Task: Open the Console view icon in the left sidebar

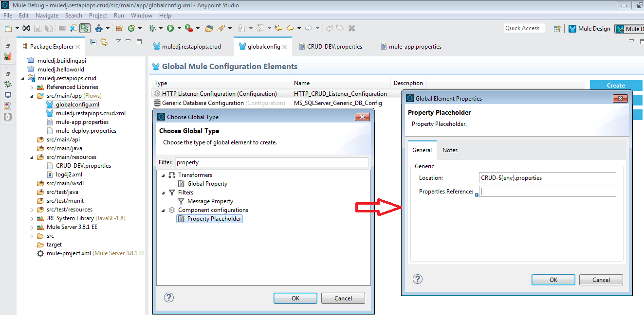Action: click(x=8, y=95)
